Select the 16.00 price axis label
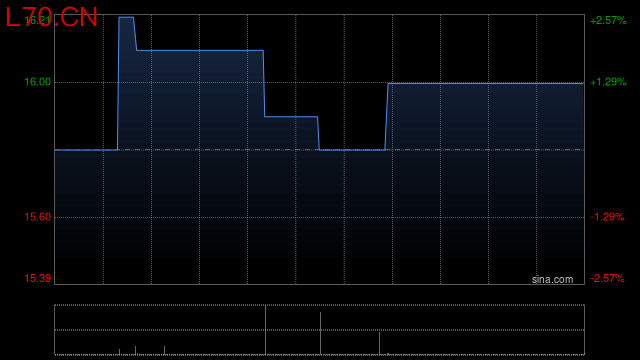The width and height of the screenshot is (640, 360). 38,82
